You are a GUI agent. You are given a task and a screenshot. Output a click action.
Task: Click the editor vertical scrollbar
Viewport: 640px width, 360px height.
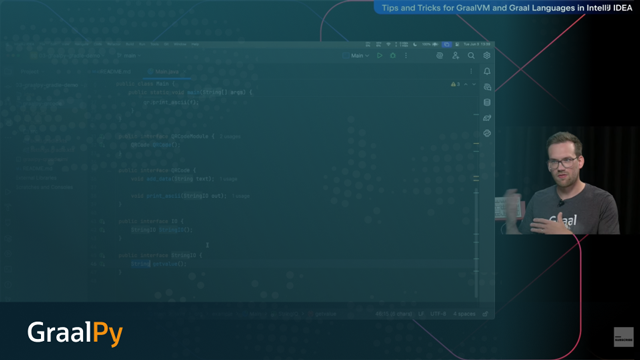(476, 245)
